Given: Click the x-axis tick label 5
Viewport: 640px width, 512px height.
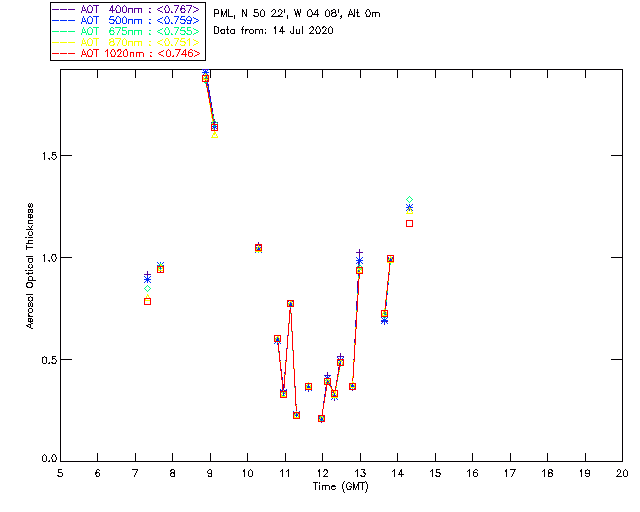Looking at the screenshot, I should [60, 474].
